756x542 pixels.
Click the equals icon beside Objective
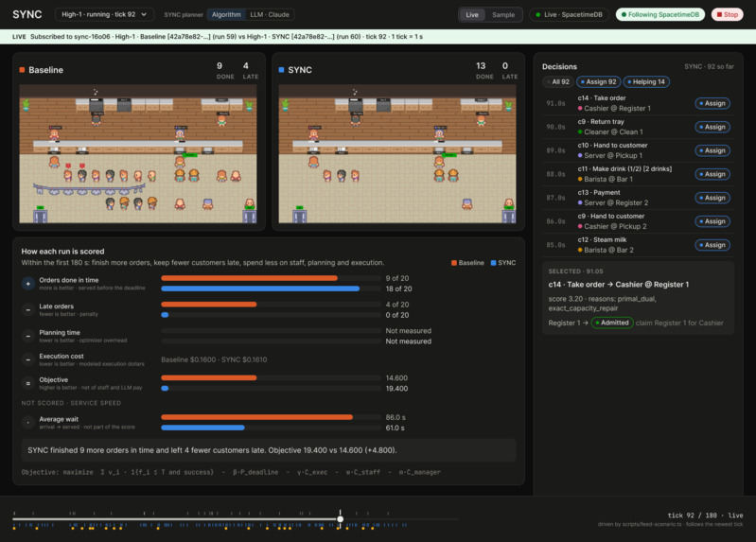point(28,383)
